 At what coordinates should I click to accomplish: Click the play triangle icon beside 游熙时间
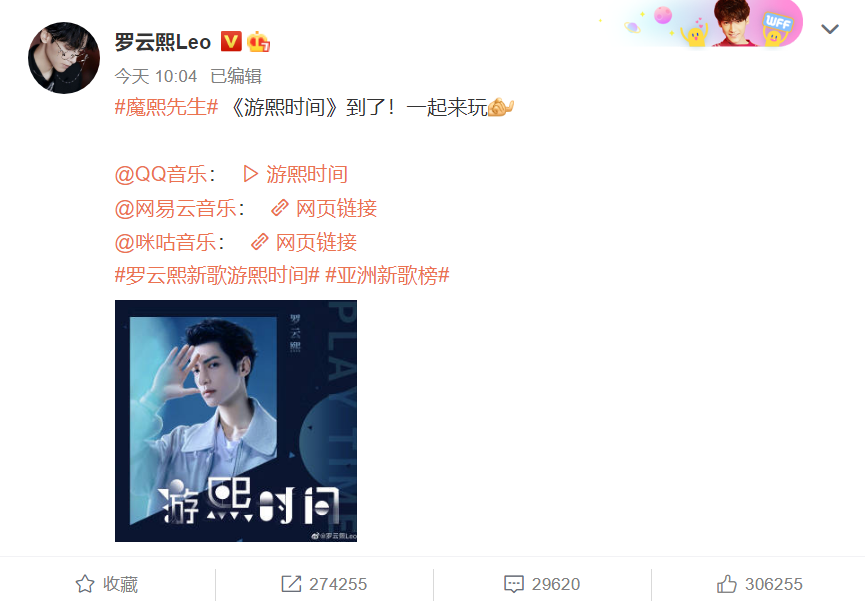[x=250, y=174]
